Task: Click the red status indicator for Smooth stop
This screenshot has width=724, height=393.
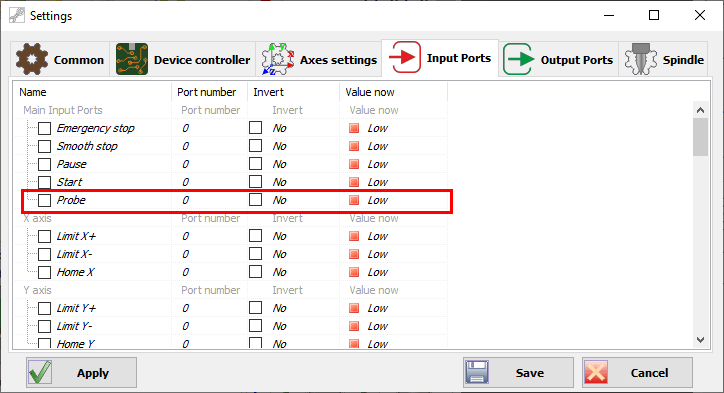Action: tap(354, 146)
